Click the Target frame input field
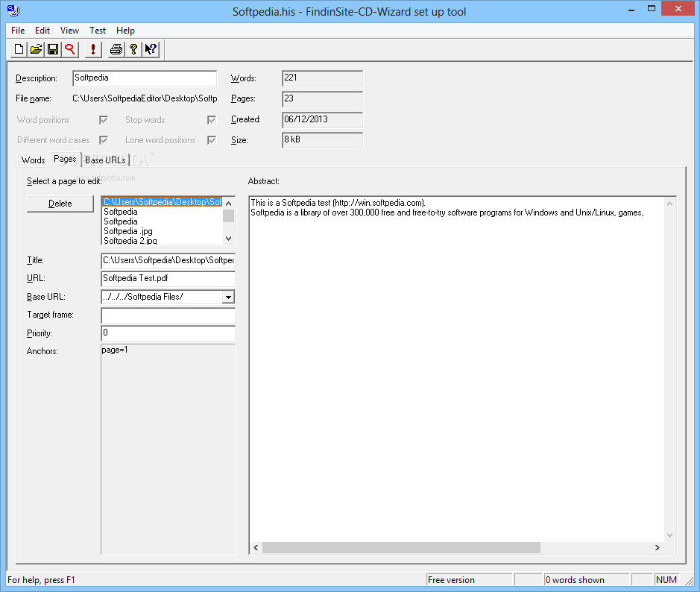The height and width of the screenshot is (592, 700). pos(168,315)
